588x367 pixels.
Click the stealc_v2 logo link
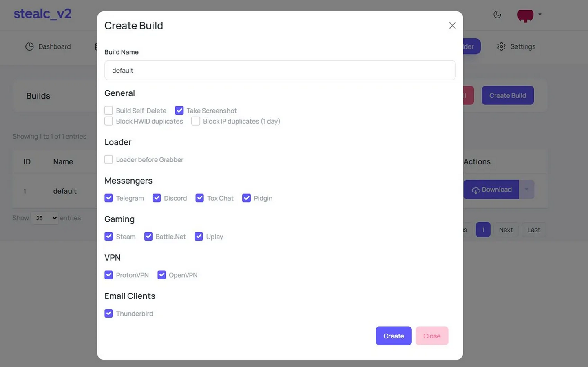[x=42, y=14]
